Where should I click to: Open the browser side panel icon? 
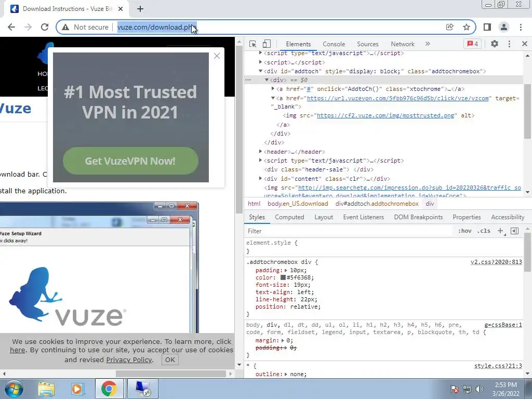click(487, 27)
